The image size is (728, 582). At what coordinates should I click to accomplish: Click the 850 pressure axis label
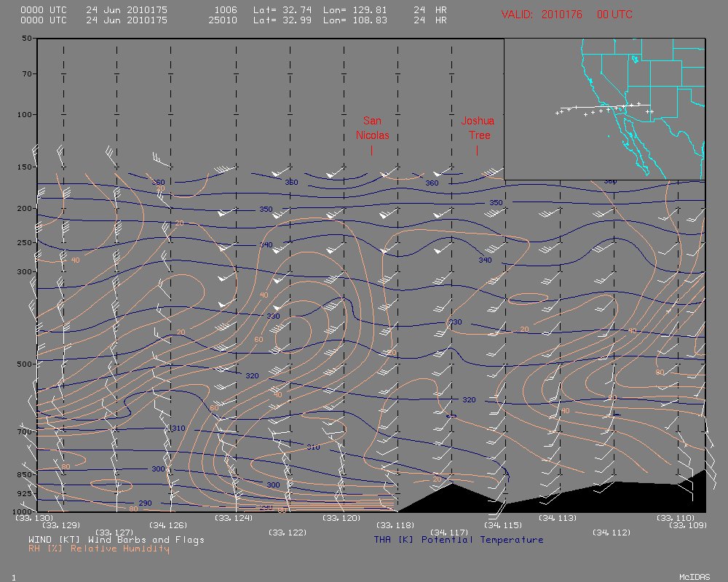click(x=25, y=474)
